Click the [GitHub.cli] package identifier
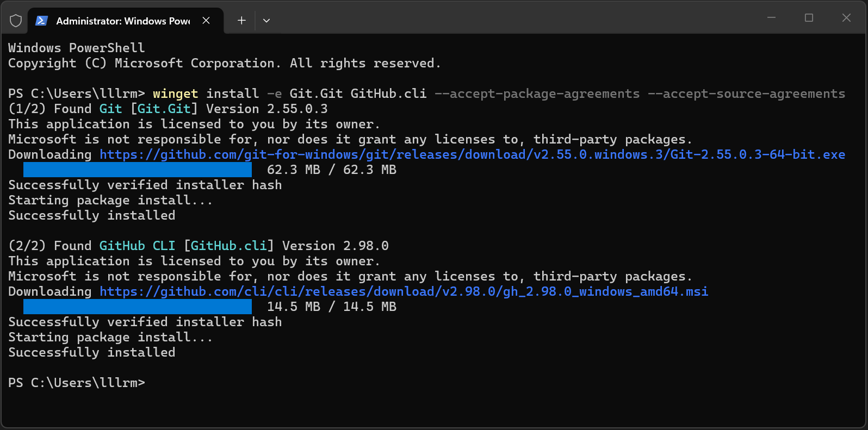The image size is (868, 430). tap(228, 246)
